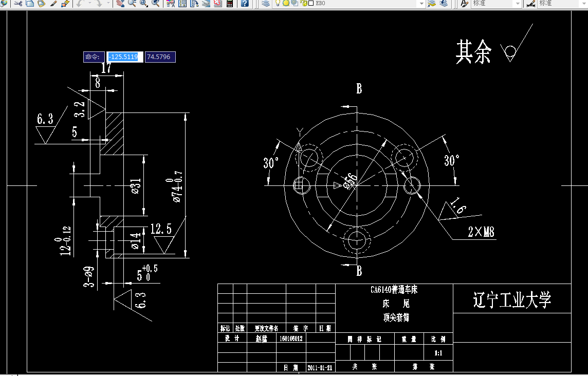Select the Format Painter brush icon
The image size is (588, 376).
(52, 4)
